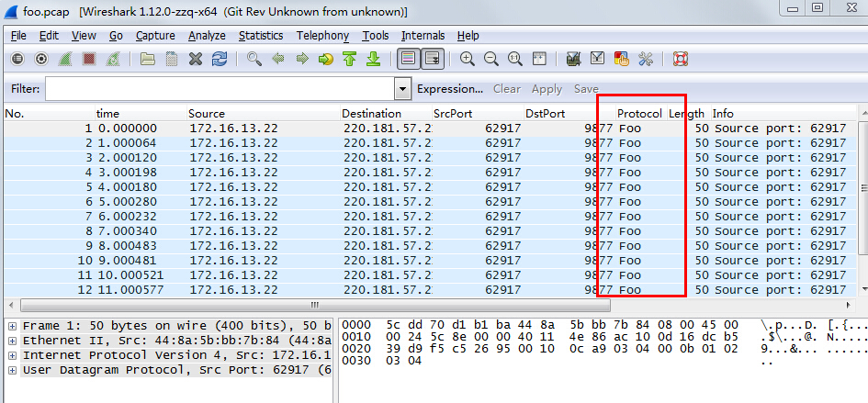Expand Internet Protocol Version 4 node
Viewport: 868px width, 403px height.
pos(12,355)
